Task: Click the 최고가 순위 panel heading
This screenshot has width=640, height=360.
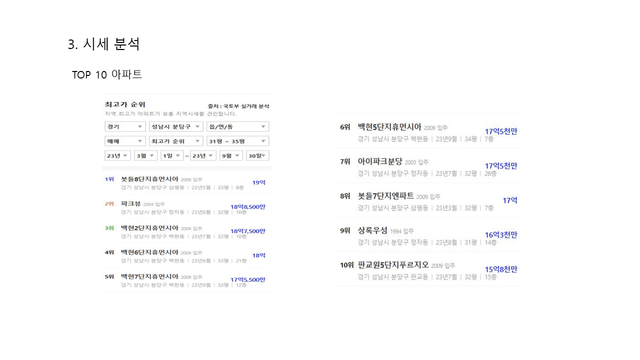Action: [125, 104]
